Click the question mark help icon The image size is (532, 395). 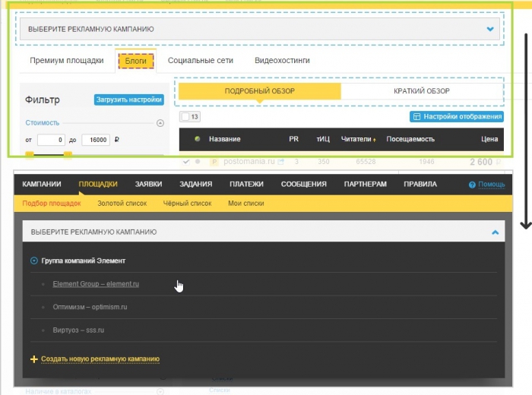472,185
